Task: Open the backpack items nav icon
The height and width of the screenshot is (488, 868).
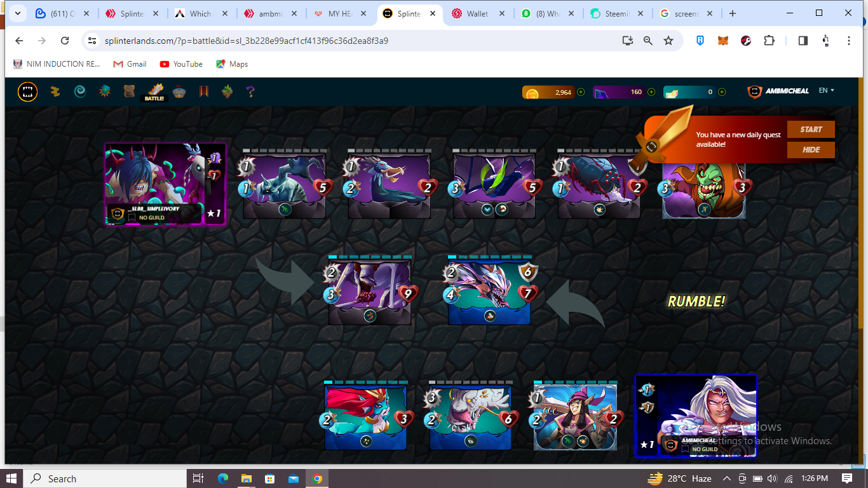Action: coord(129,91)
